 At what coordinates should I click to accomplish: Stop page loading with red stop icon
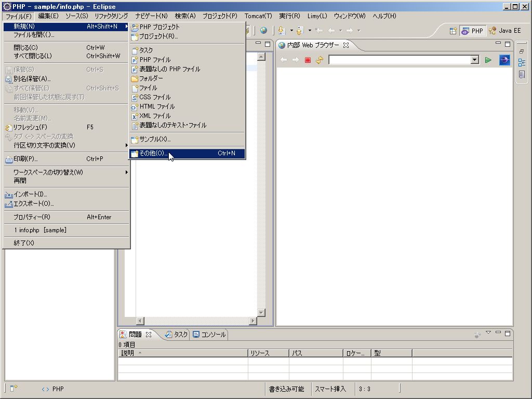click(308, 60)
